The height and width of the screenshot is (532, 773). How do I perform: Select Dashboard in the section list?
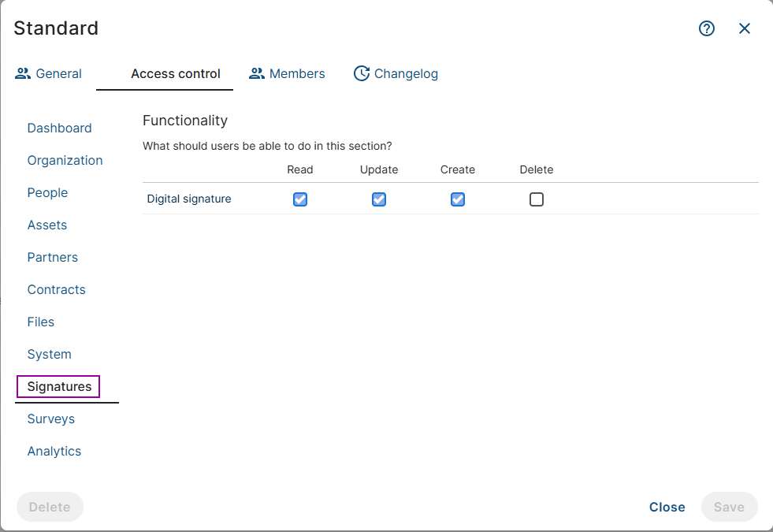point(59,128)
